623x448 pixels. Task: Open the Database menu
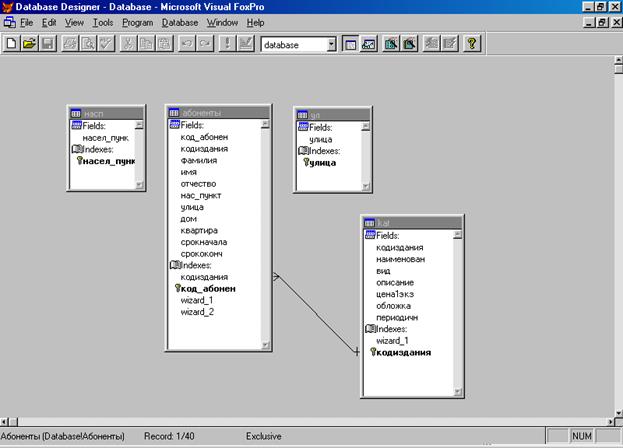click(180, 22)
